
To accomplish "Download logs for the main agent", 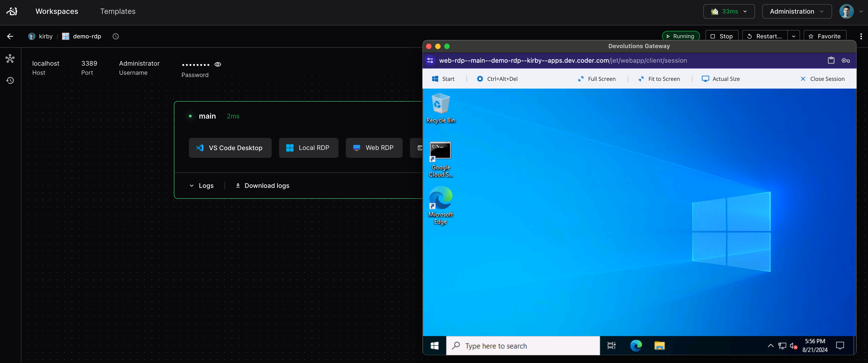I will [x=262, y=186].
